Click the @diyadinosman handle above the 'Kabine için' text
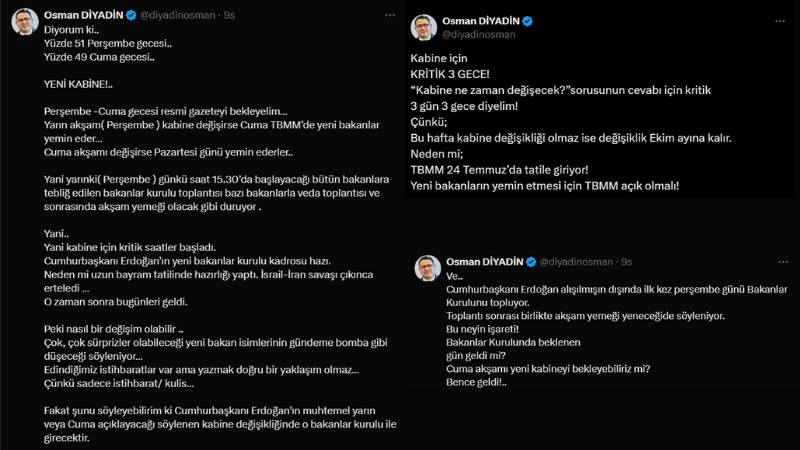Screen dimensions: 800x450 click(x=479, y=34)
